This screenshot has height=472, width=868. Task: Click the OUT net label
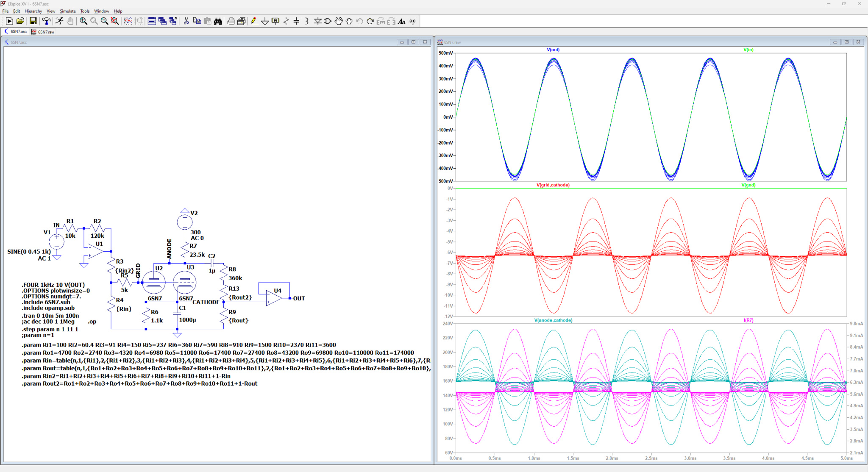(299, 298)
